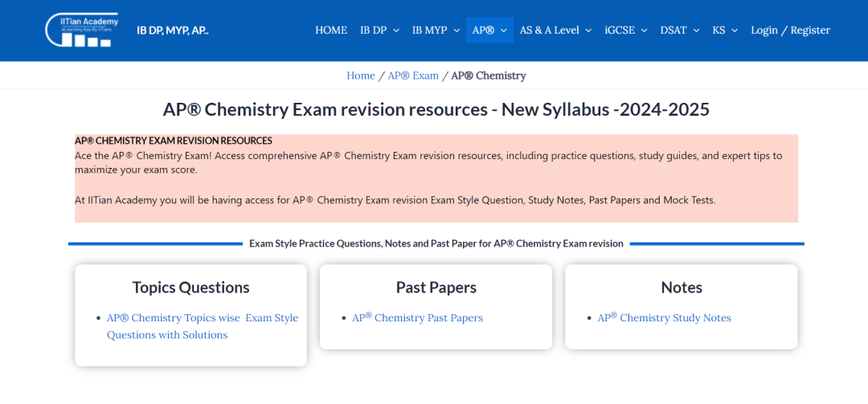
Task: Open the IB DP menu
Action: [373, 30]
